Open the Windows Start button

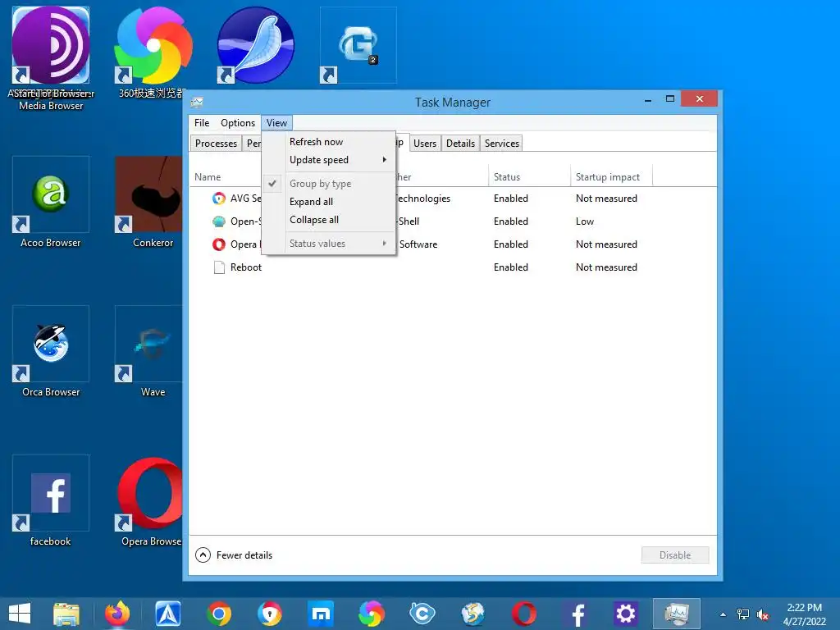tap(20, 614)
